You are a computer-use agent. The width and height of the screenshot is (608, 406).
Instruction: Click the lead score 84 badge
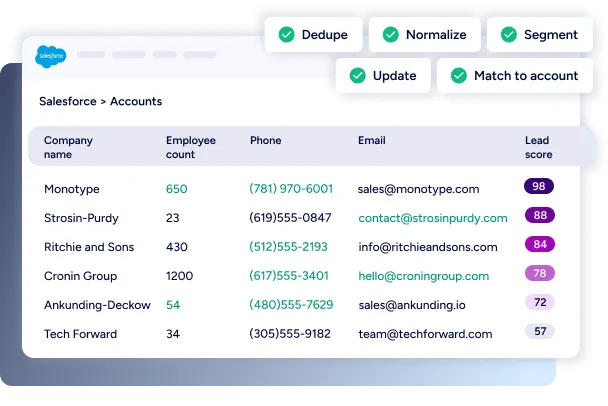(540, 244)
